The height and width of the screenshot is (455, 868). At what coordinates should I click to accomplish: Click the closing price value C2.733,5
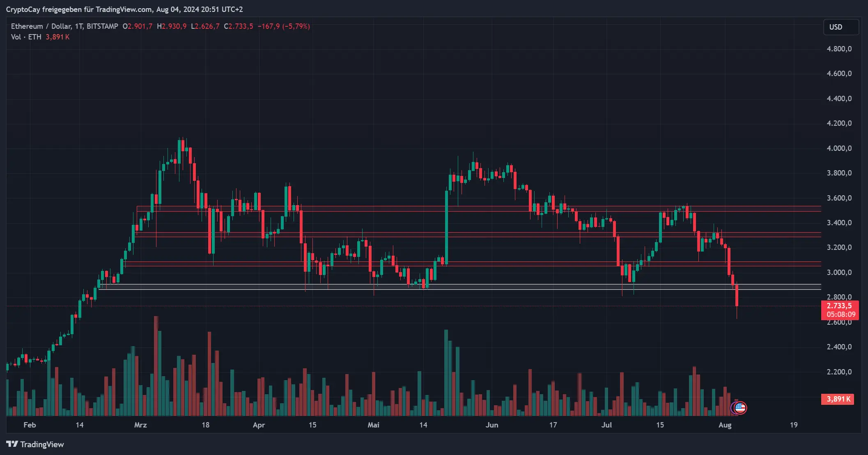[238, 26]
